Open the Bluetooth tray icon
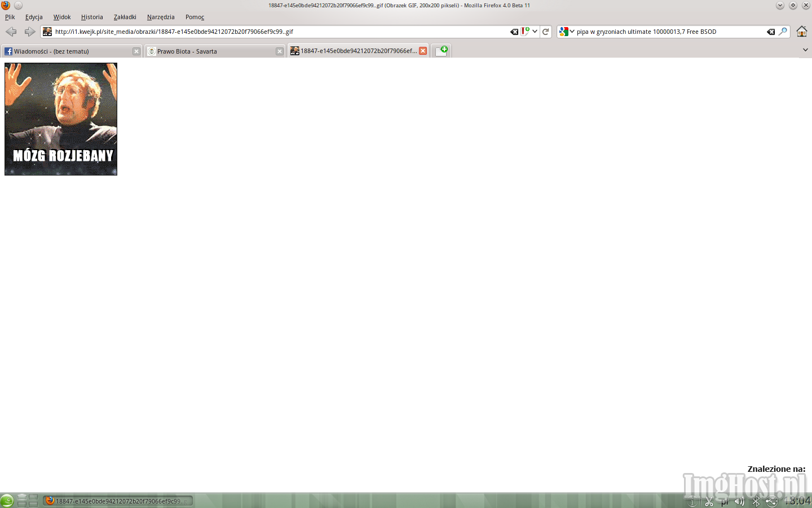Viewport: 812px width, 508px height. 756,501
